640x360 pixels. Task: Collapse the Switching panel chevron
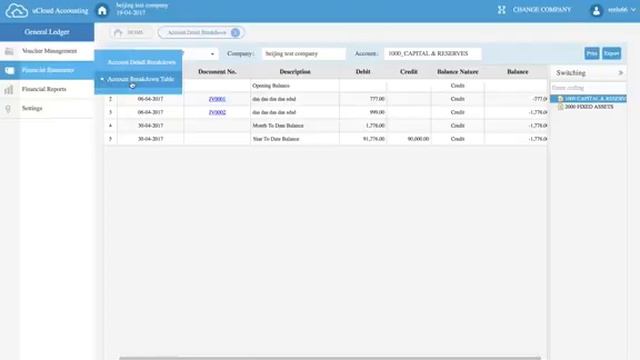tap(621, 73)
